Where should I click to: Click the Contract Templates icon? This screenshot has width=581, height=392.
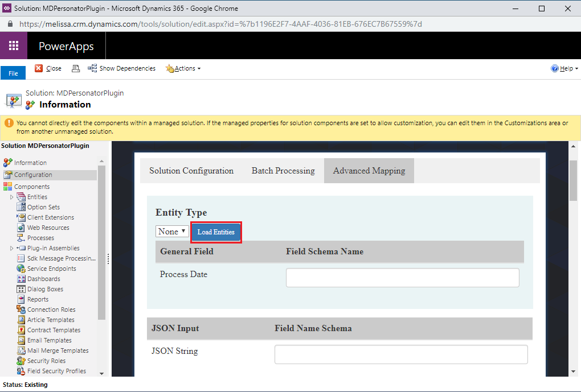click(21, 330)
